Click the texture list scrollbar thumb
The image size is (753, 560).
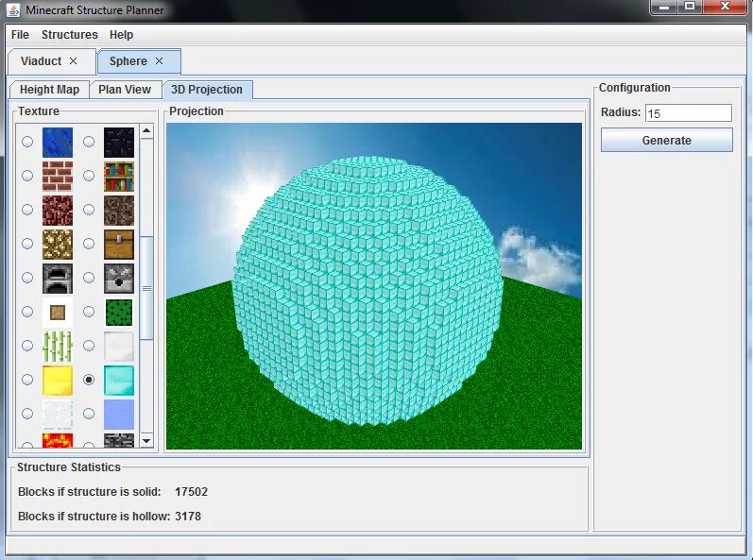(x=147, y=288)
